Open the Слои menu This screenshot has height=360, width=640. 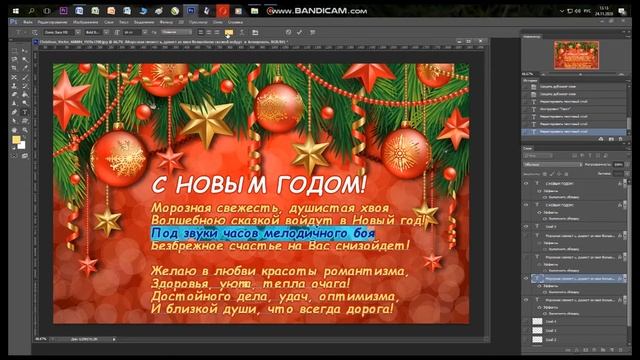(109, 22)
